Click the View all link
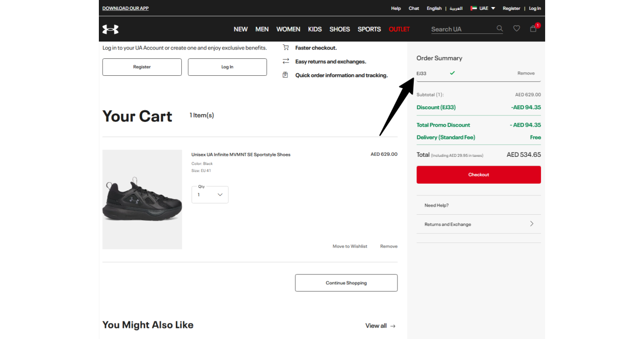 tap(376, 326)
